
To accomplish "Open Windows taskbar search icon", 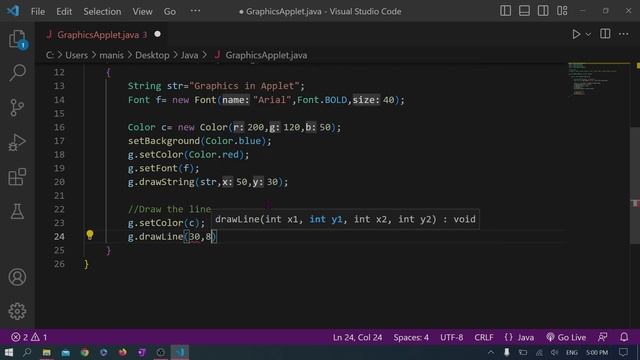I will click(27, 352).
